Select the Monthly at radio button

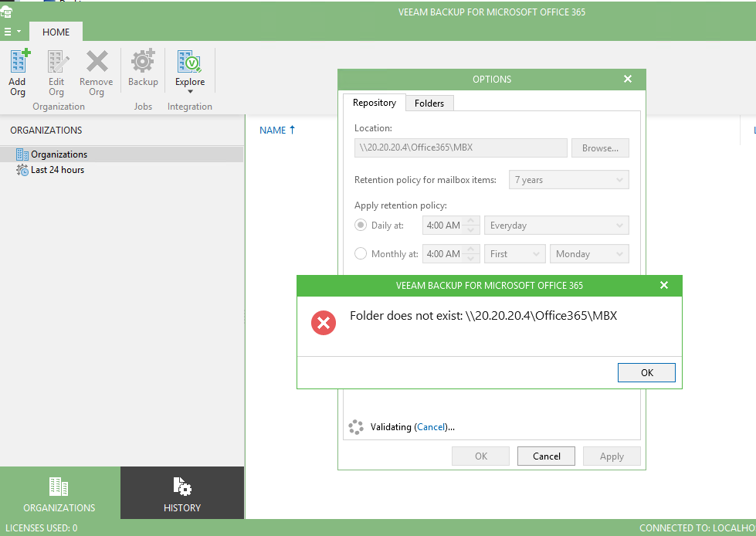coord(361,253)
